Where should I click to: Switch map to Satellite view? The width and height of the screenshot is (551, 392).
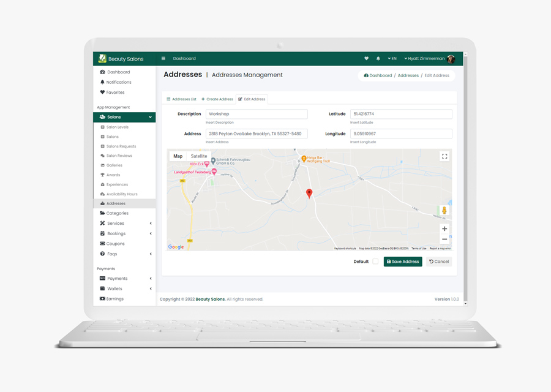pos(198,156)
